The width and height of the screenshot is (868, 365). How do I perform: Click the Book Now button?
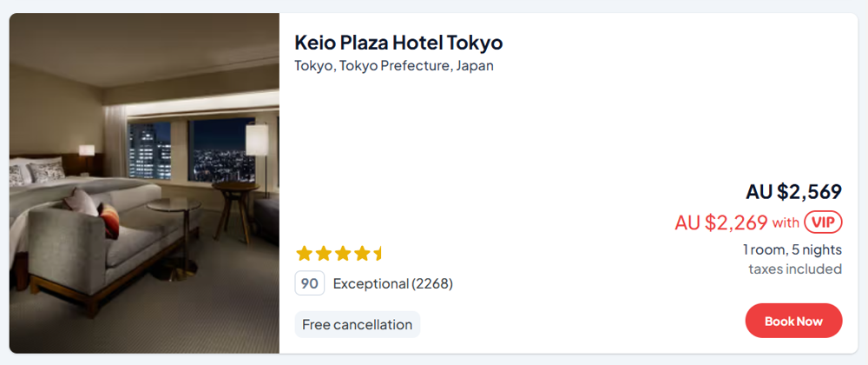(793, 321)
